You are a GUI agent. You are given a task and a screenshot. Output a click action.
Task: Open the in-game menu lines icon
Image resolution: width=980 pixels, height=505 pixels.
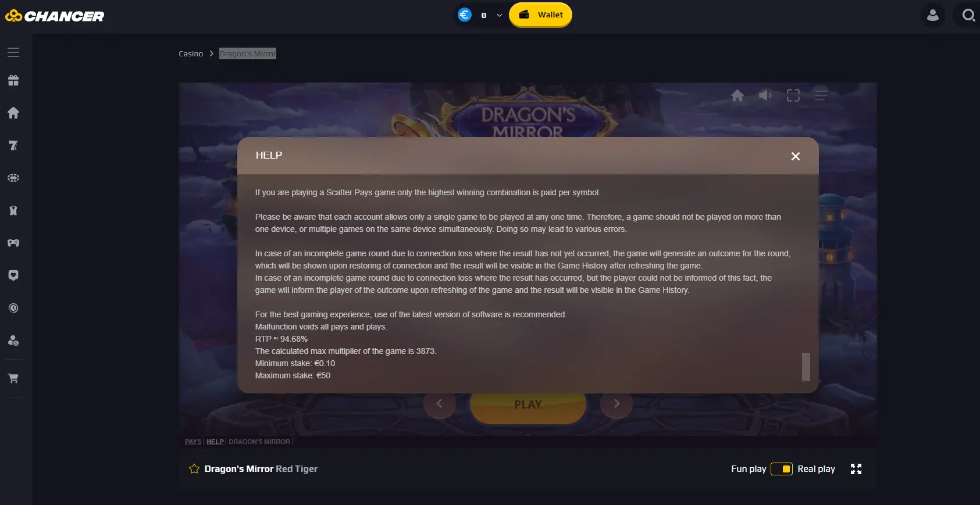pos(821,95)
